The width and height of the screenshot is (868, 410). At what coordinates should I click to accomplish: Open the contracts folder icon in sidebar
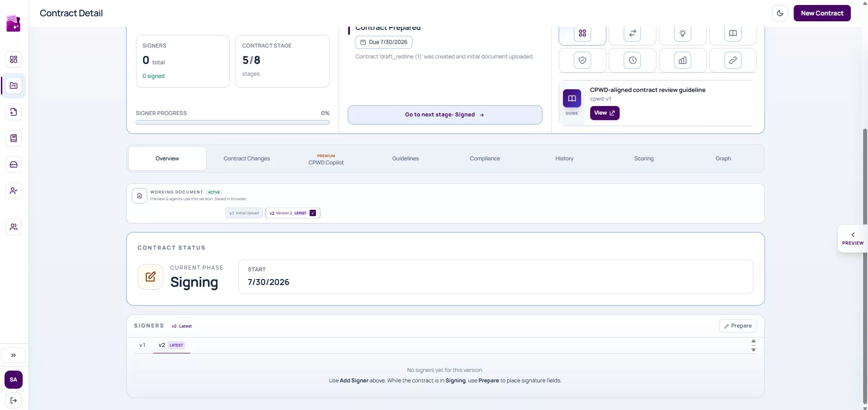(14, 86)
